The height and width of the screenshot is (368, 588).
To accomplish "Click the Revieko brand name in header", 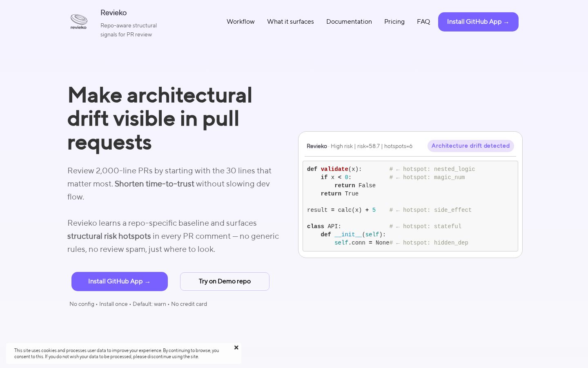I will click(114, 13).
